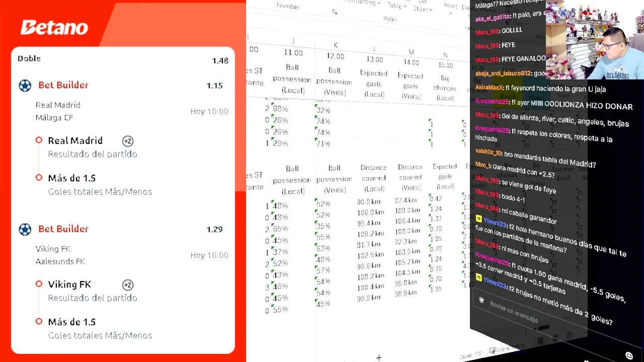Click the soccer ball icon beside the 1.29 Bet Builder

[25, 229]
